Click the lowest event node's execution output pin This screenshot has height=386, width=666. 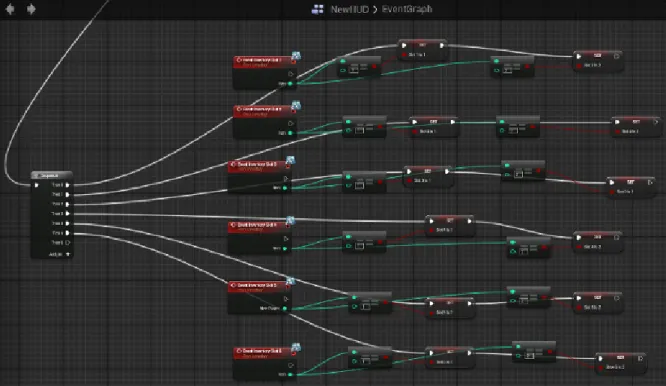pyautogui.click(x=291, y=365)
